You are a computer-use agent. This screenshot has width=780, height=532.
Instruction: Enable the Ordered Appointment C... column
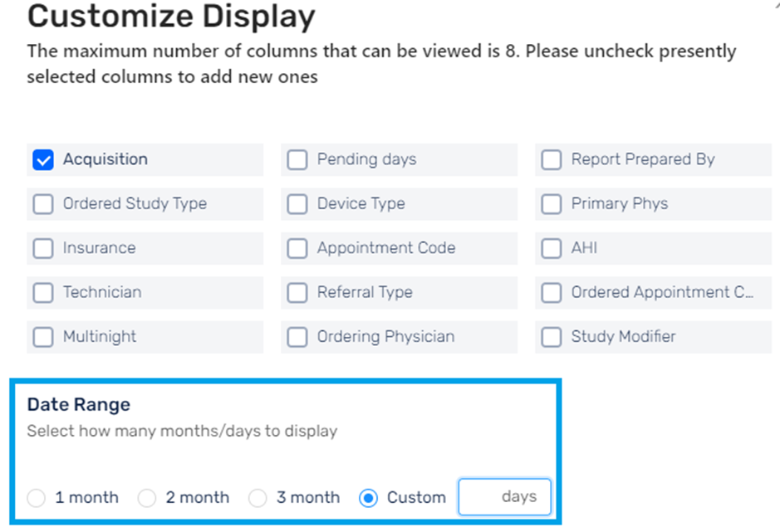point(552,293)
